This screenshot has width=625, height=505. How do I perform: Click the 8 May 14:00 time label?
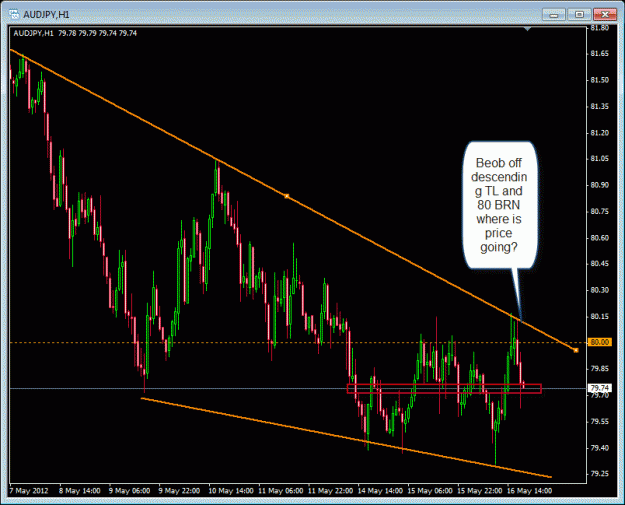[79, 491]
